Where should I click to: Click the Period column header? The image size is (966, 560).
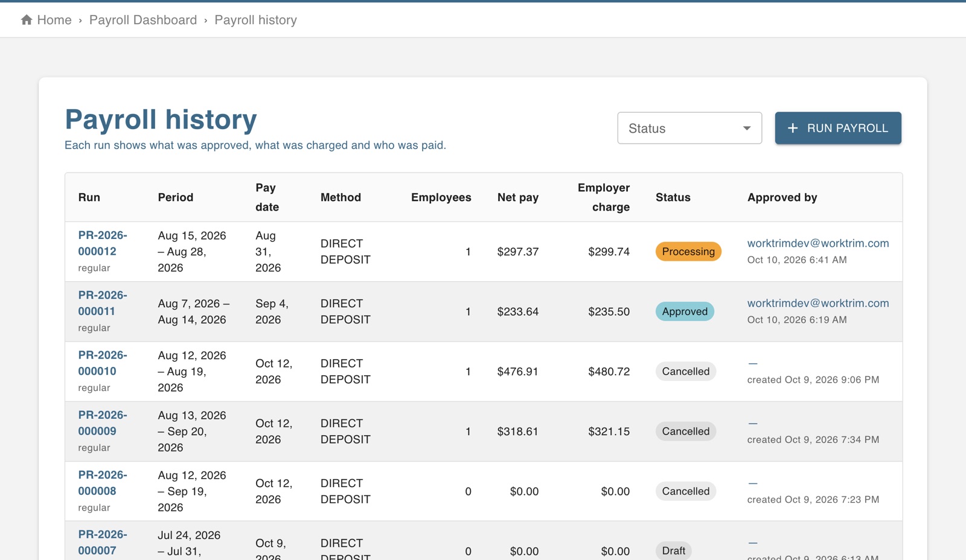tap(176, 197)
